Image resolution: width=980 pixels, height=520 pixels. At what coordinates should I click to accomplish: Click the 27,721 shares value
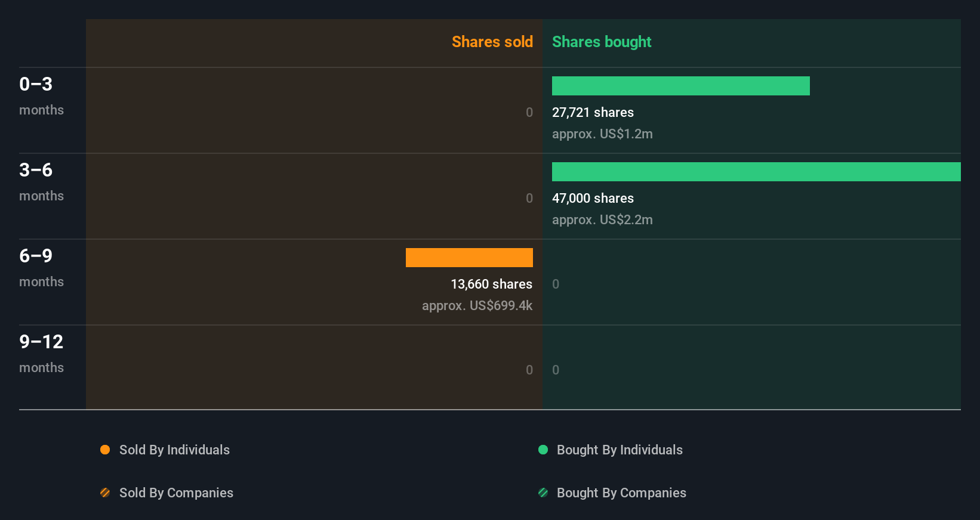click(x=593, y=112)
